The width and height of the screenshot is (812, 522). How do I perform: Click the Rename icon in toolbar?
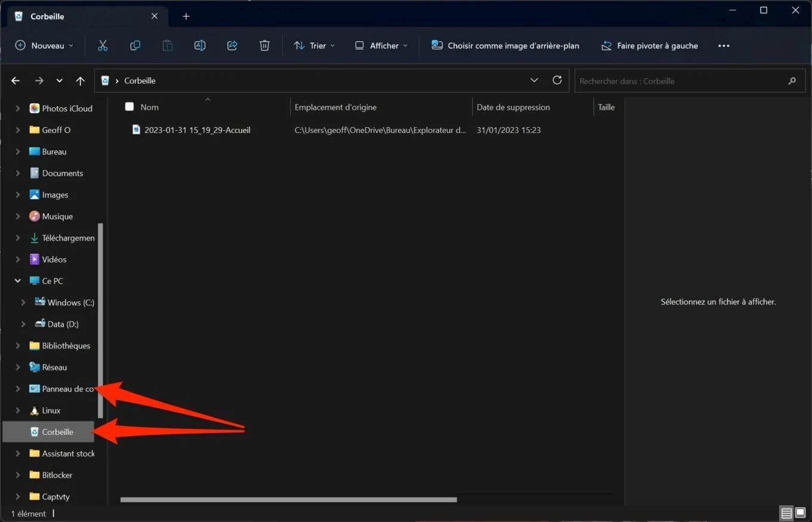click(x=200, y=45)
